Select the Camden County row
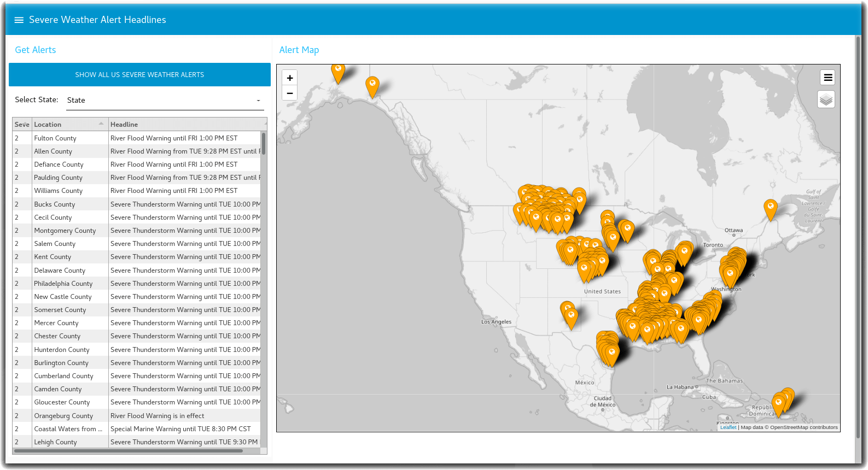This screenshot has width=868, height=470. [137, 389]
